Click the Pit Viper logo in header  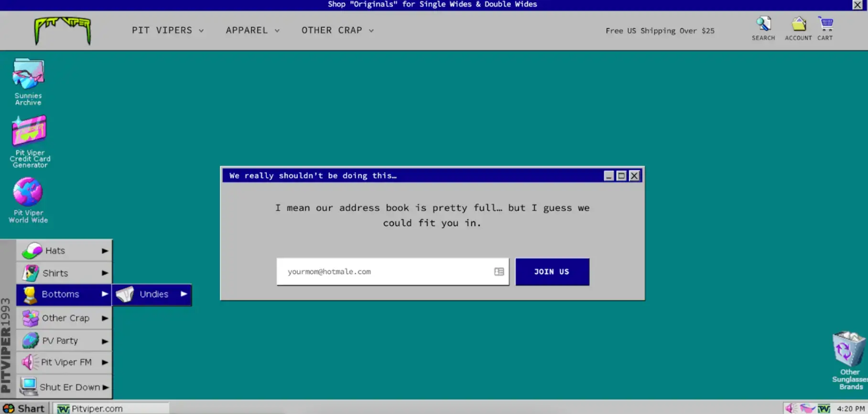pyautogui.click(x=63, y=30)
